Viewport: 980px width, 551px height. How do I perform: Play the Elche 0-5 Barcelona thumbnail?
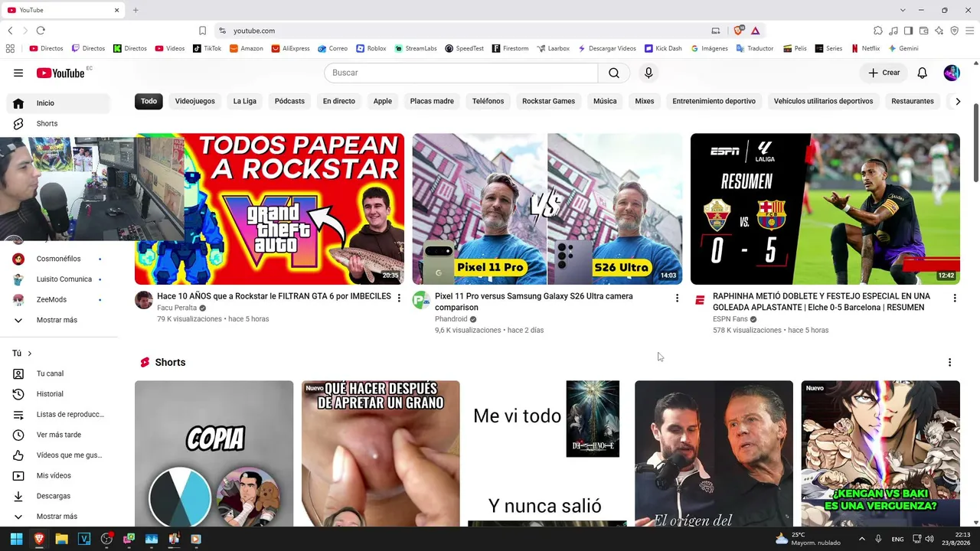click(825, 209)
